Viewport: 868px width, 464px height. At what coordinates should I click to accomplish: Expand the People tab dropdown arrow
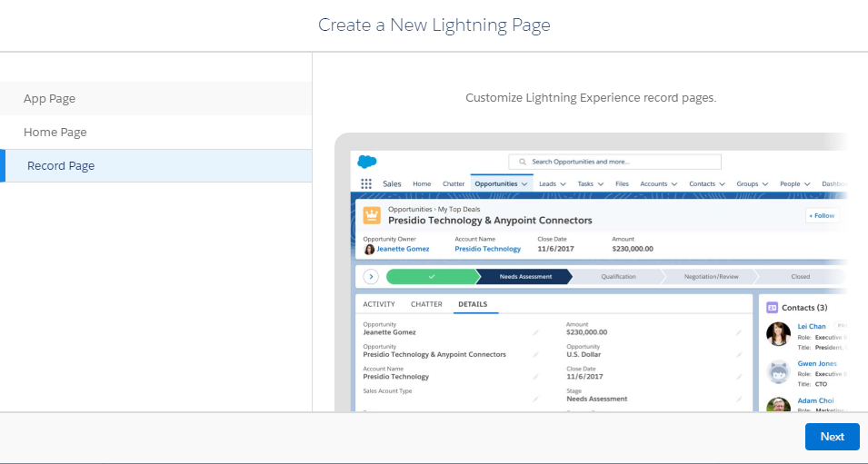(807, 184)
